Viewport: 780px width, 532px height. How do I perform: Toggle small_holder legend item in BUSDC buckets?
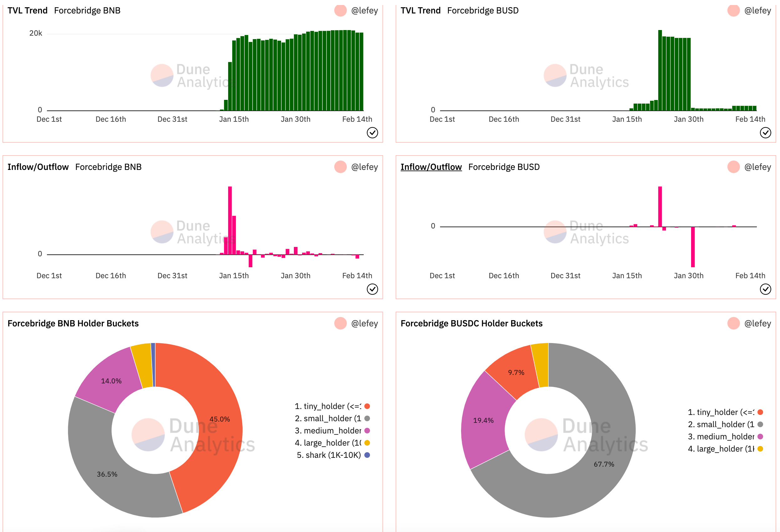[x=721, y=424]
